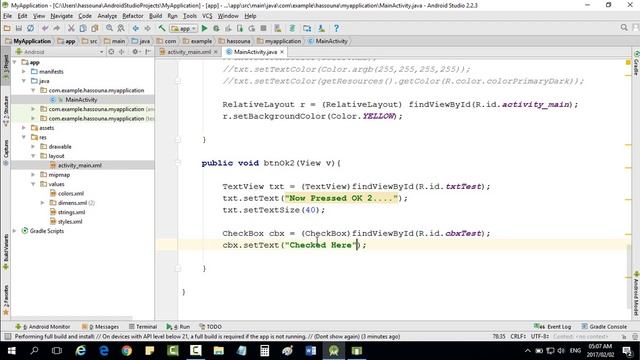Open Word from the taskbar
This screenshot has height=360, width=640.
click(311, 351)
